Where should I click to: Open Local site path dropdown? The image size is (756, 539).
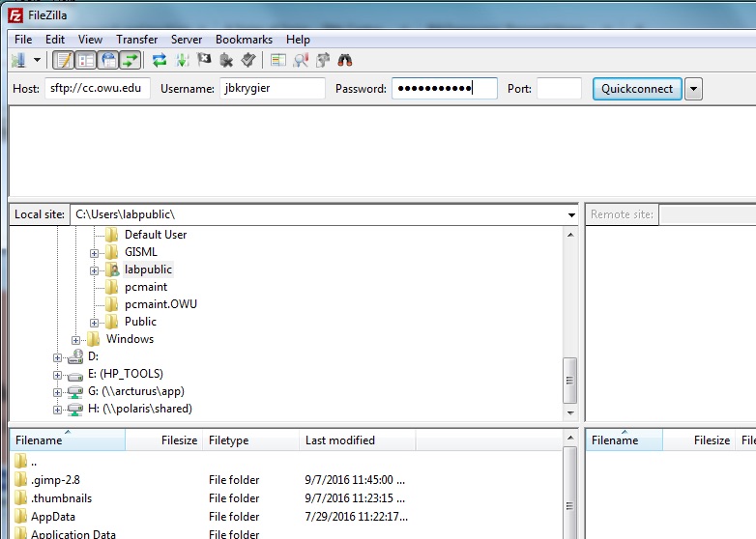[x=571, y=214]
